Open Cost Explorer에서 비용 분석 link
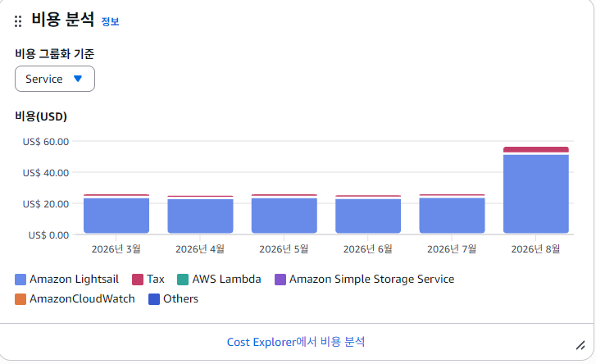This screenshot has height=364, width=596. pyautogui.click(x=296, y=342)
